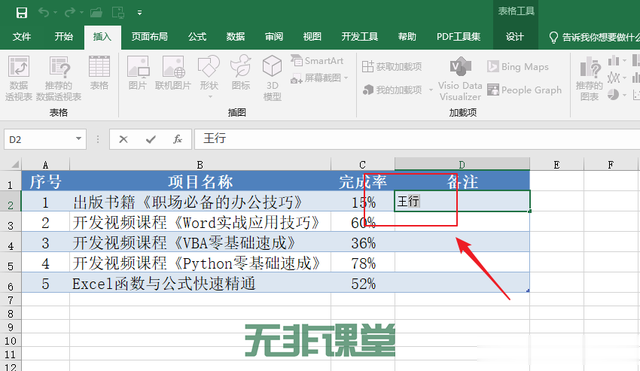Click the SmartArt button
The height and width of the screenshot is (371, 640).
pyautogui.click(x=317, y=61)
